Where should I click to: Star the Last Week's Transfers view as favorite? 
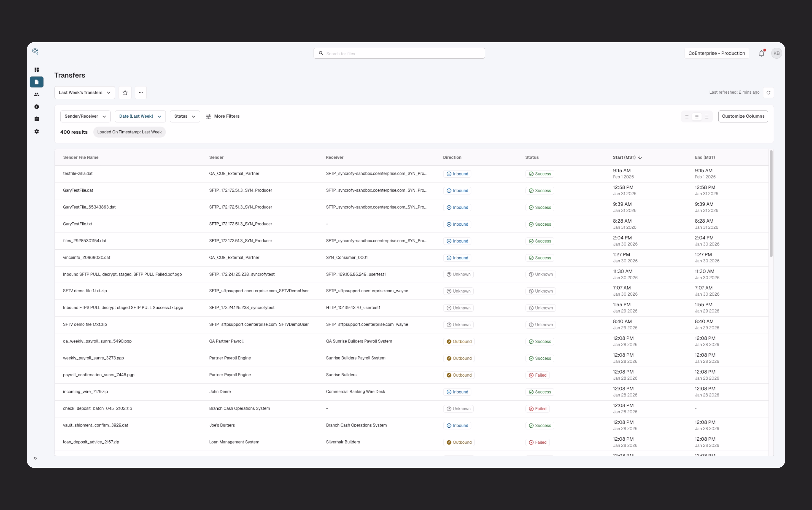[x=125, y=93]
